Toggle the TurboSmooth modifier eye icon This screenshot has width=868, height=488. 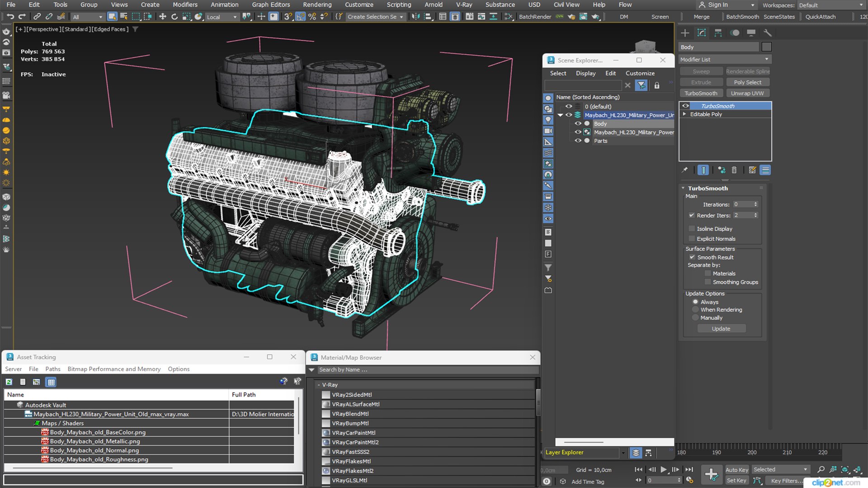(x=685, y=106)
